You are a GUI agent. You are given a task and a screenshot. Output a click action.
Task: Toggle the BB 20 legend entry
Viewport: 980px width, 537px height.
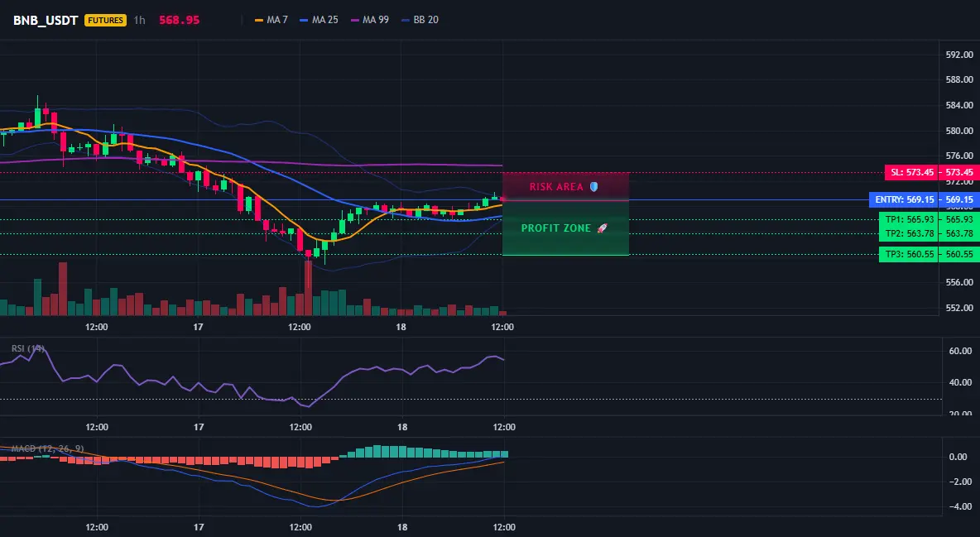tap(420, 20)
